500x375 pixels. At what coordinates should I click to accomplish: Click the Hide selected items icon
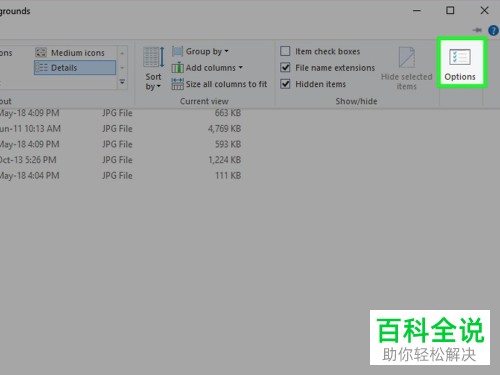407,57
